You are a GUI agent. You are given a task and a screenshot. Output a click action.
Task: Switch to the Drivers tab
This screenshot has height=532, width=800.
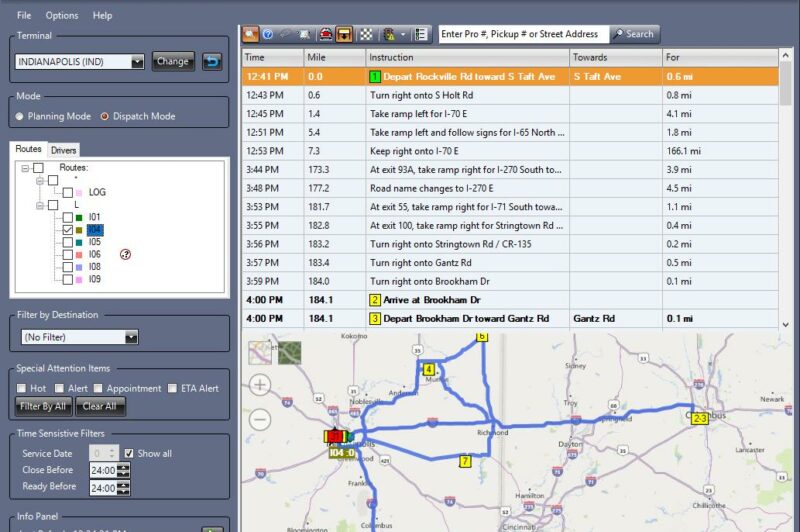point(63,150)
